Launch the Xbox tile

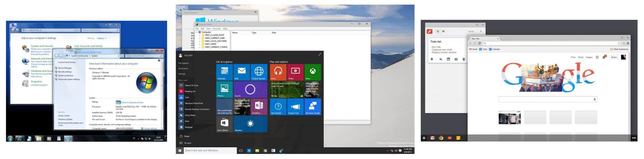pos(312,72)
